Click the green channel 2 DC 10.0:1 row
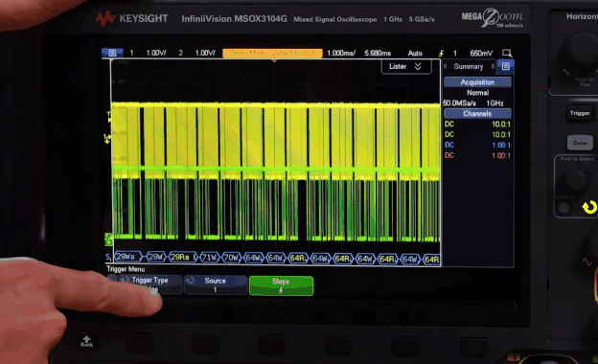Screen dimensions: 598x364 pos(477,134)
